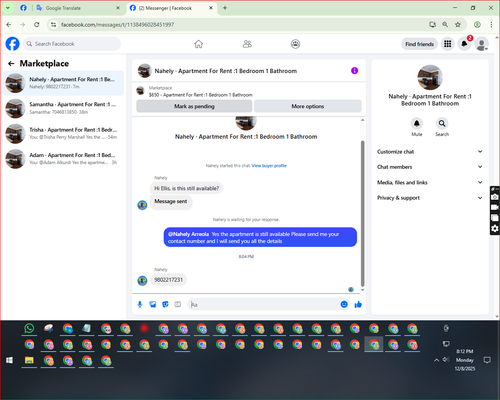Click Mark as pending button

(x=194, y=106)
